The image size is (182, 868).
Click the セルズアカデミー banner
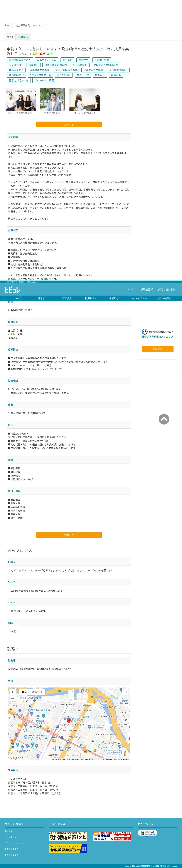coord(68,848)
